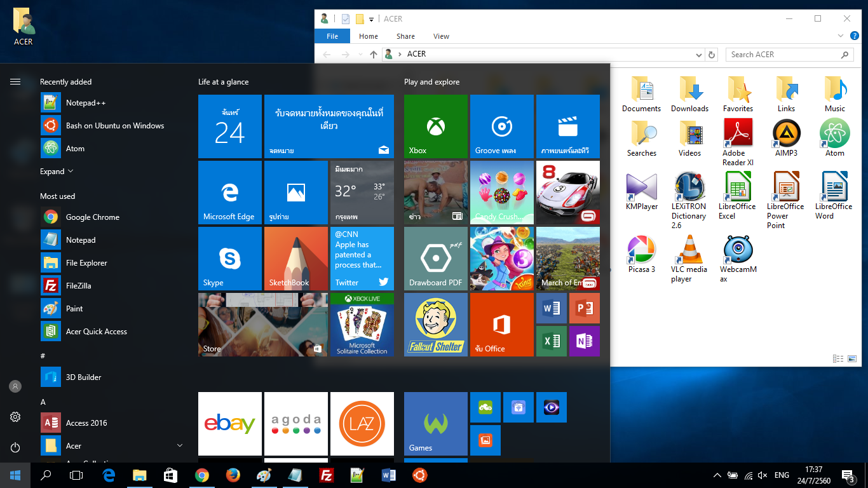Show hidden system tray icons
Image resolution: width=868 pixels, height=488 pixels.
pyautogui.click(x=717, y=475)
